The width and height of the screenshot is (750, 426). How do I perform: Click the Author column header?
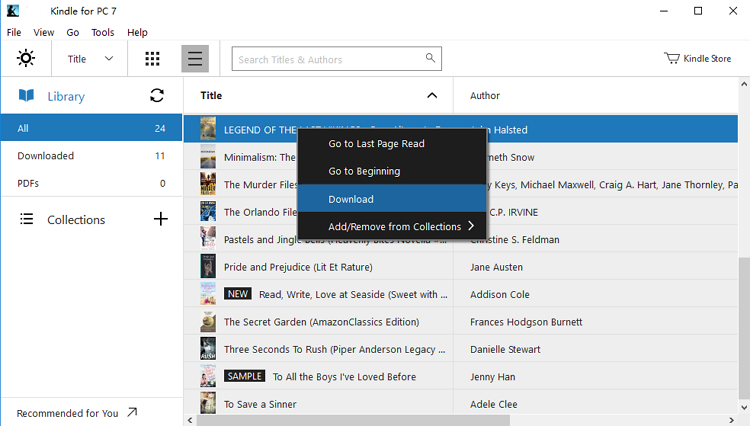(x=485, y=96)
